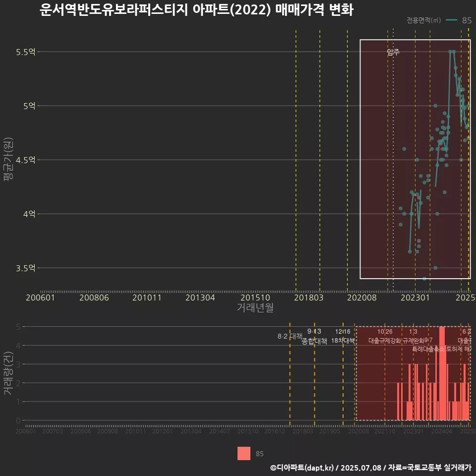Click the chart title 운서역반도유보라퍼스티지 아파트(2022) 매매가격 변화
This screenshot has height=476, width=476.
pos(196,10)
